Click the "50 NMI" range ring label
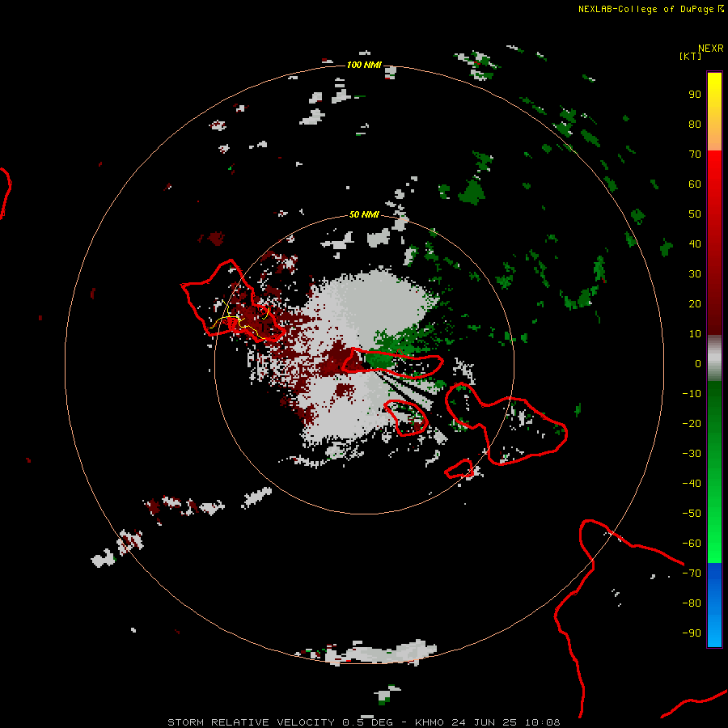This screenshot has width=728, height=728. [x=364, y=214]
